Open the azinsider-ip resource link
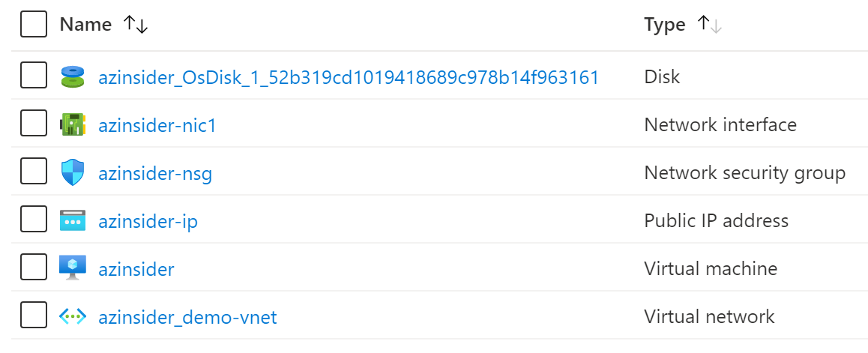868x353 pixels. pos(148,222)
